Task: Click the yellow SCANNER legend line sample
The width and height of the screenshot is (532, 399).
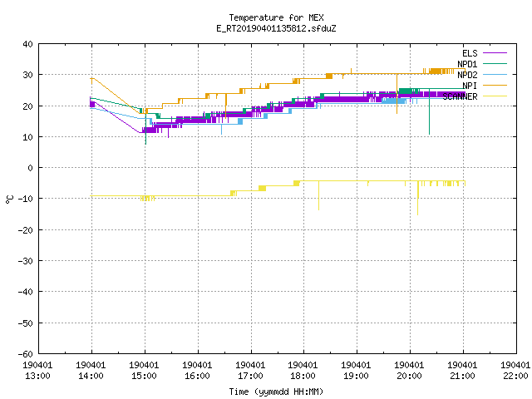Action: 495,96
